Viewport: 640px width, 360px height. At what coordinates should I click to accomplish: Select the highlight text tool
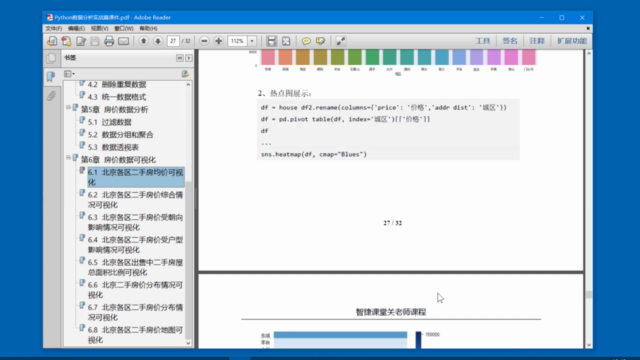tap(320, 41)
